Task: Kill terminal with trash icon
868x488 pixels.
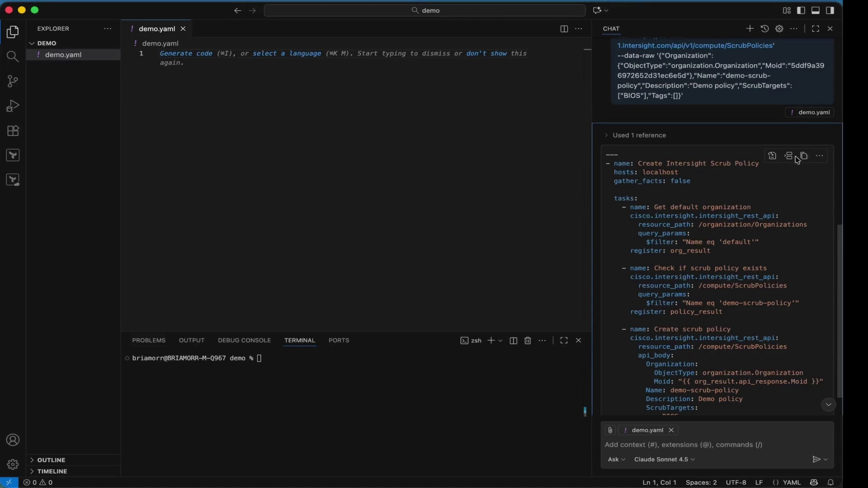Action: click(528, 341)
